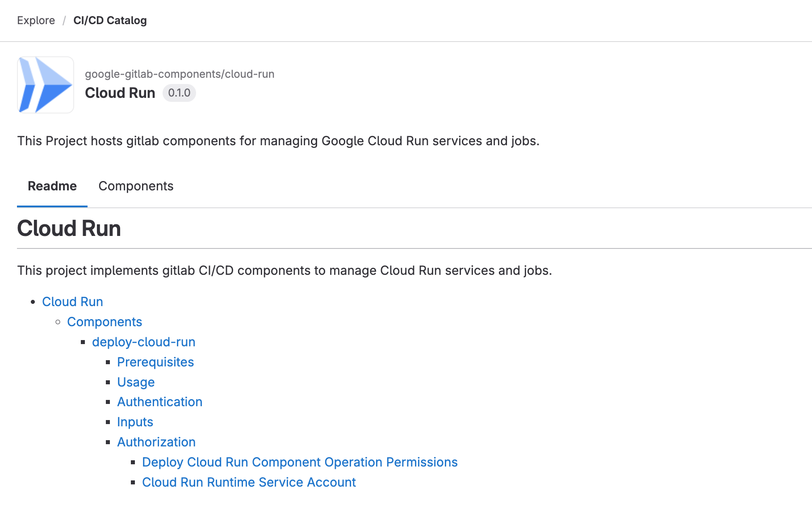Click the Cloud Run project title
Screen dimensions: 812x513
pyautogui.click(x=120, y=93)
